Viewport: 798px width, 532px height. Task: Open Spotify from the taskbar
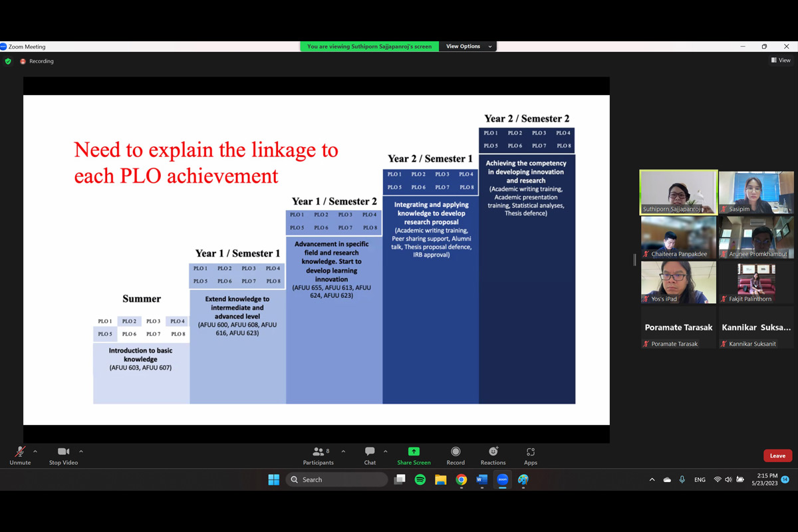(x=420, y=479)
